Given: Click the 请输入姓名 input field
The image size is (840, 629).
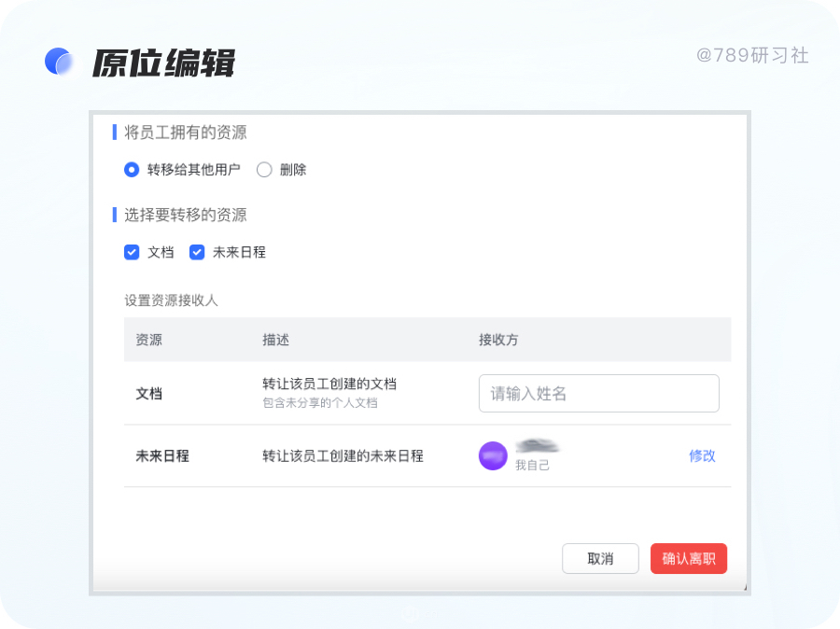Looking at the screenshot, I should pyautogui.click(x=599, y=393).
